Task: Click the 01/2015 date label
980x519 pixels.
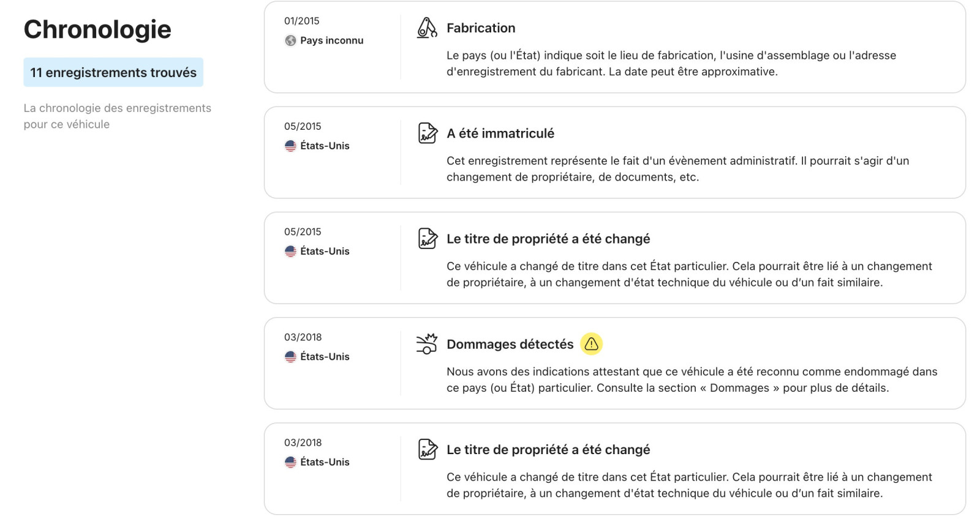Action: point(302,21)
